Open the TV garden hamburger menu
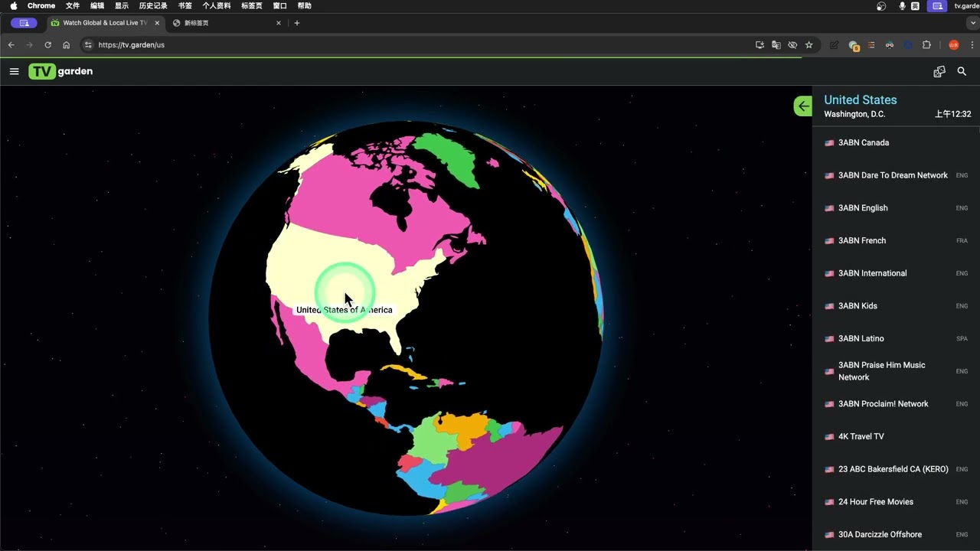Image resolution: width=980 pixels, height=551 pixels. (x=14, y=71)
